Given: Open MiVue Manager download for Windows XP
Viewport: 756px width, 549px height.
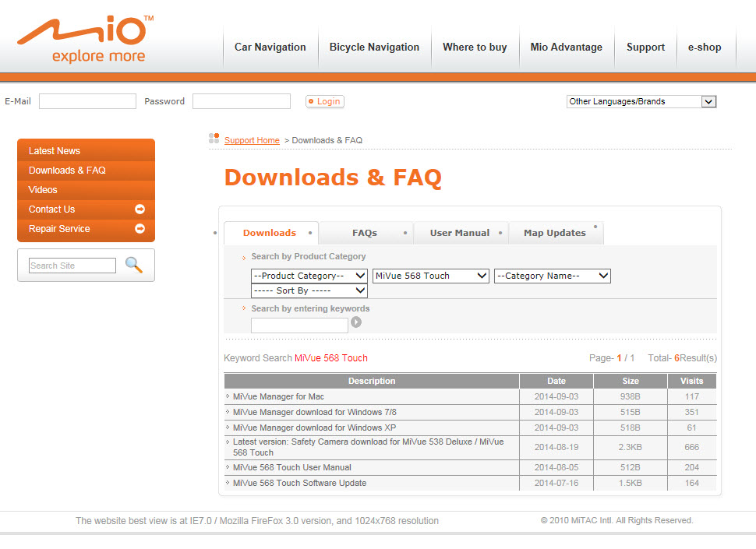Looking at the screenshot, I should point(314,428).
